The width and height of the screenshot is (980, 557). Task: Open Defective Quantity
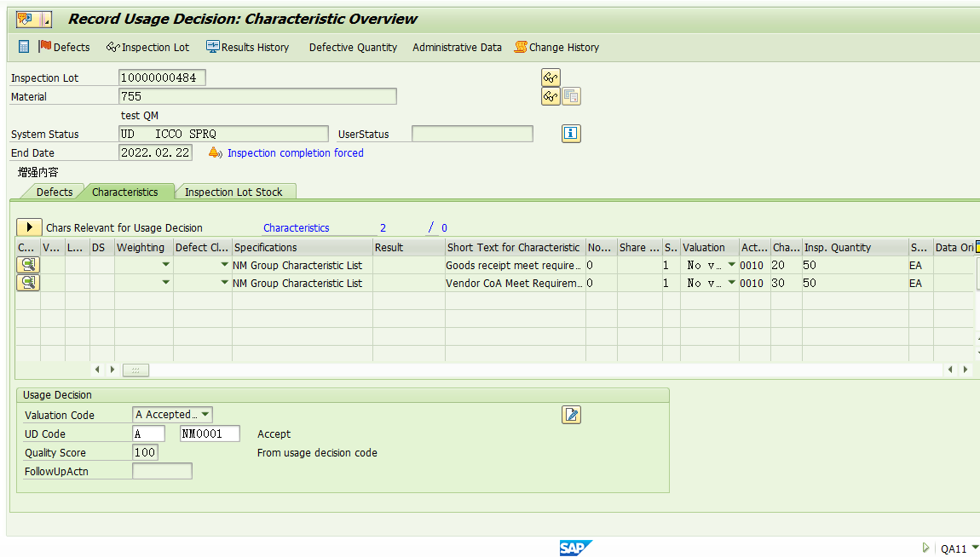coord(353,48)
